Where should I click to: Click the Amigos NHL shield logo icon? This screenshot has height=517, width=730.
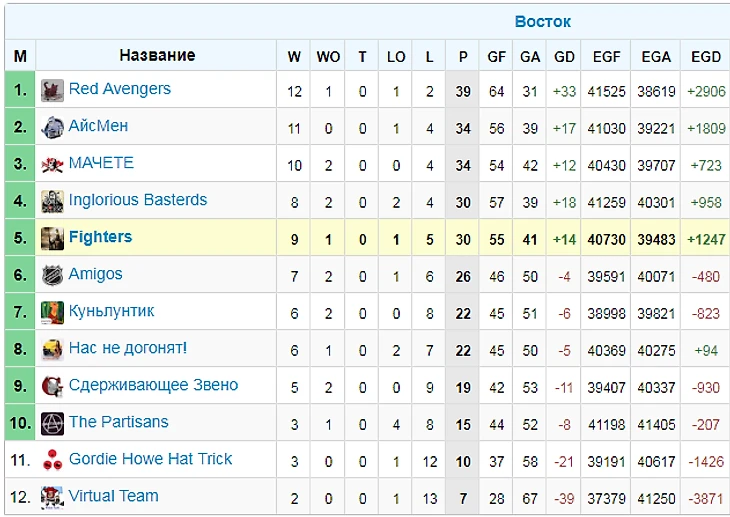(x=53, y=275)
